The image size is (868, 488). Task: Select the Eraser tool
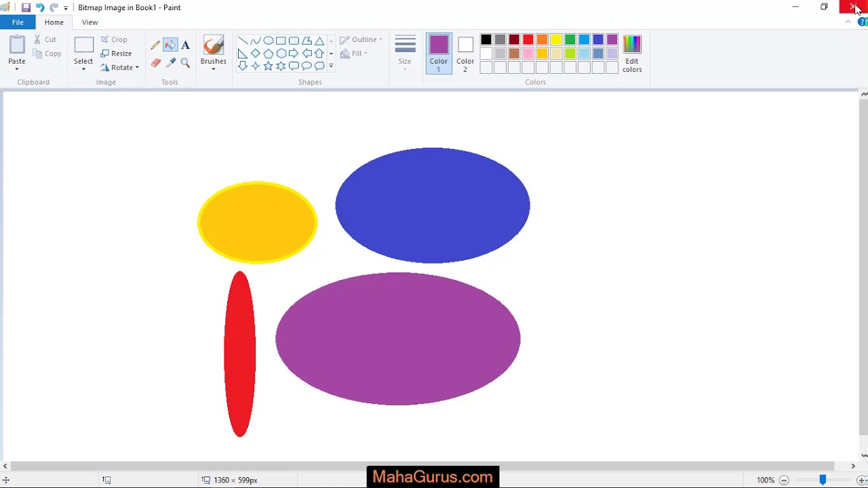pos(155,63)
